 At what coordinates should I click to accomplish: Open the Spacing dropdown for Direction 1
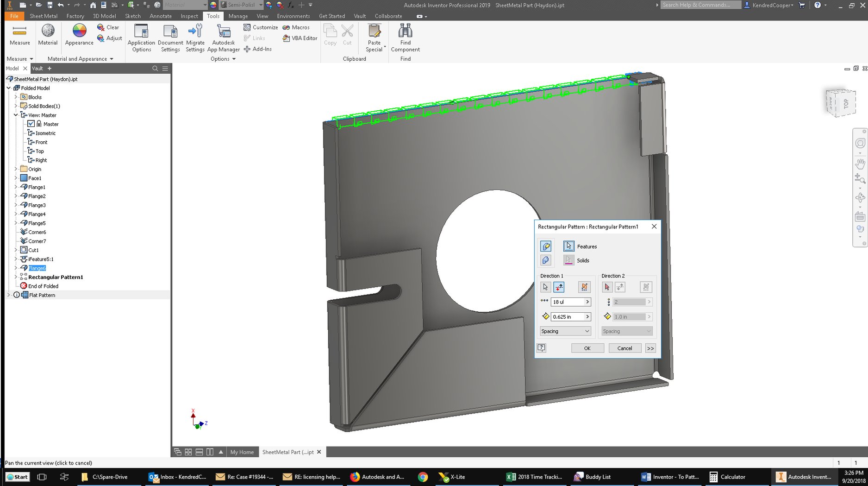point(565,331)
